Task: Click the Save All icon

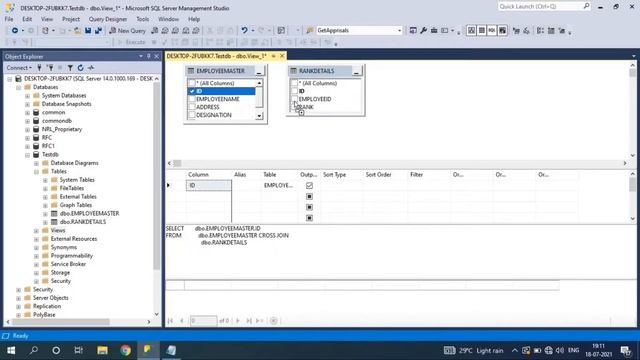Action: (x=98, y=31)
